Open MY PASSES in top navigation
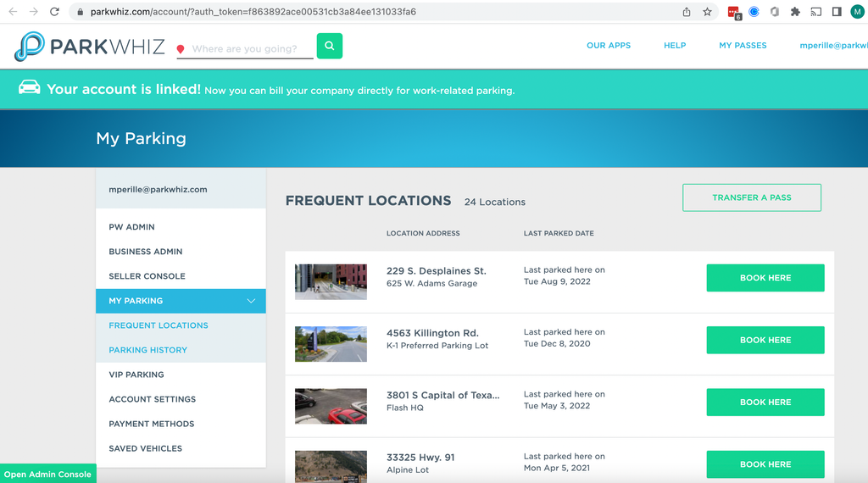Viewport: 868px width, 483px height. [x=743, y=46]
